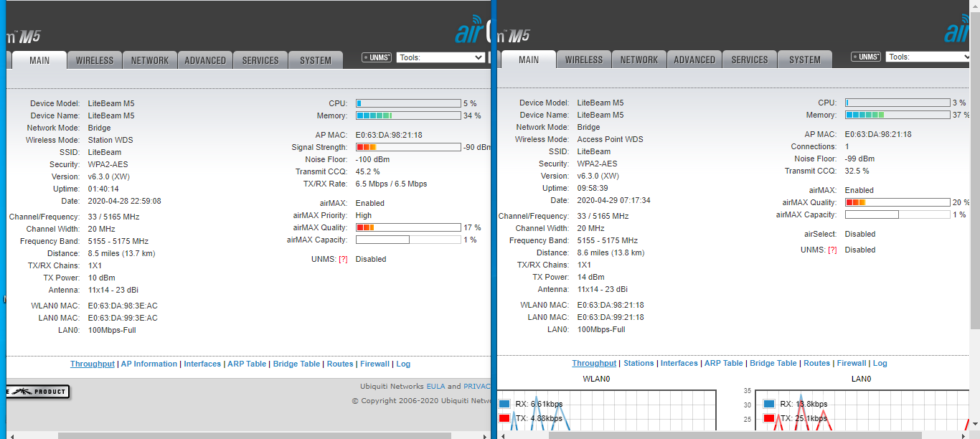
Task: Click airMAX Capacity bar in left window
Action: (408, 240)
